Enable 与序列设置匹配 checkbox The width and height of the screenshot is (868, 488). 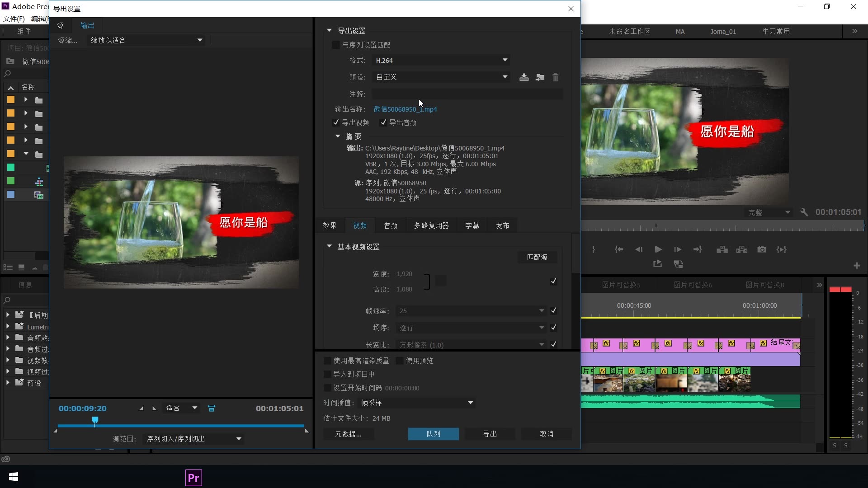[335, 45]
